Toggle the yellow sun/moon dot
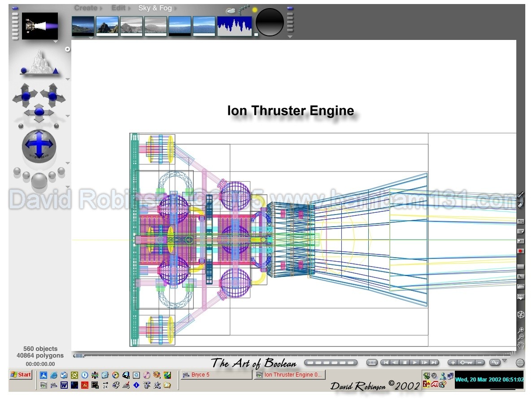Viewport: 532px width, 399px height. [255, 10]
